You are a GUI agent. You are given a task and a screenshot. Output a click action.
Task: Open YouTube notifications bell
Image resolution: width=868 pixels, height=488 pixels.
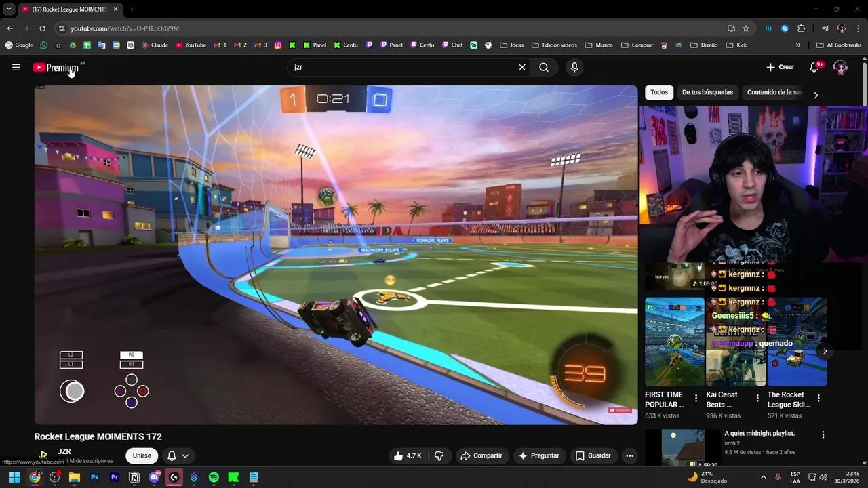tap(815, 67)
